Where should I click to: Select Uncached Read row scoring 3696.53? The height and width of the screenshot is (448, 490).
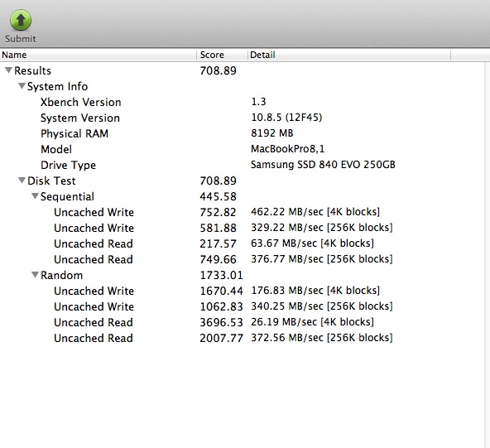[243, 322]
